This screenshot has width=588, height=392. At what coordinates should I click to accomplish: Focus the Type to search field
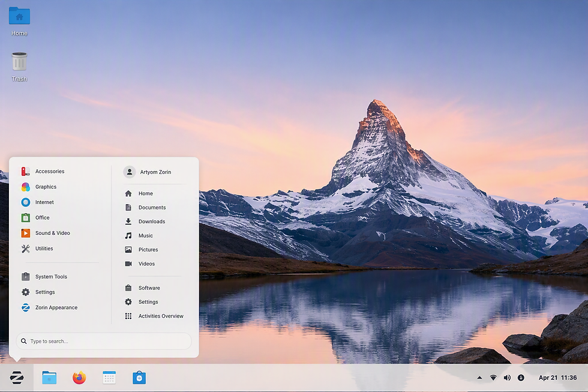point(104,342)
